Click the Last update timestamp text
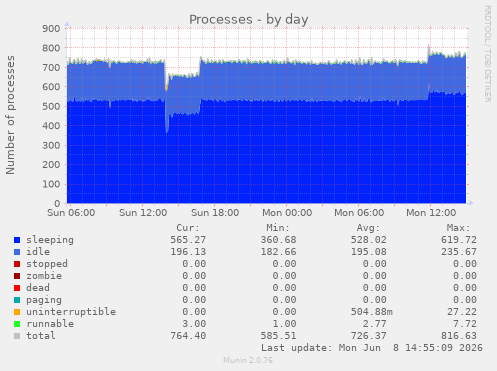 [x=372, y=348]
